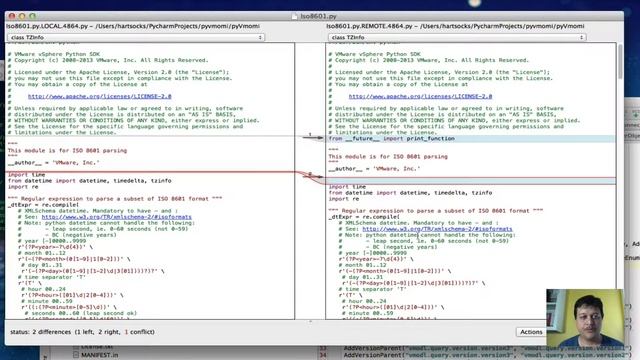Screen dimensions: 640x360
Task: Select MANIFEST.in in the background window
Action: point(99,355)
